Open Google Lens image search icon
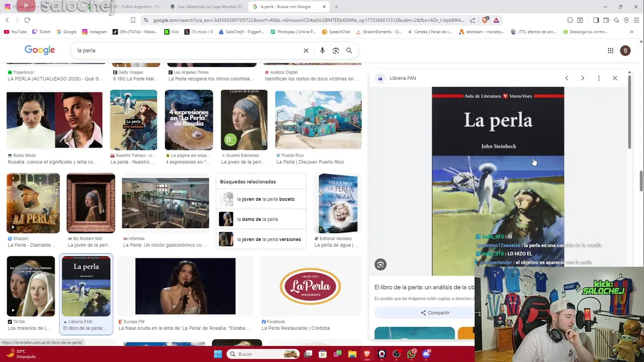 click(336, 50)
